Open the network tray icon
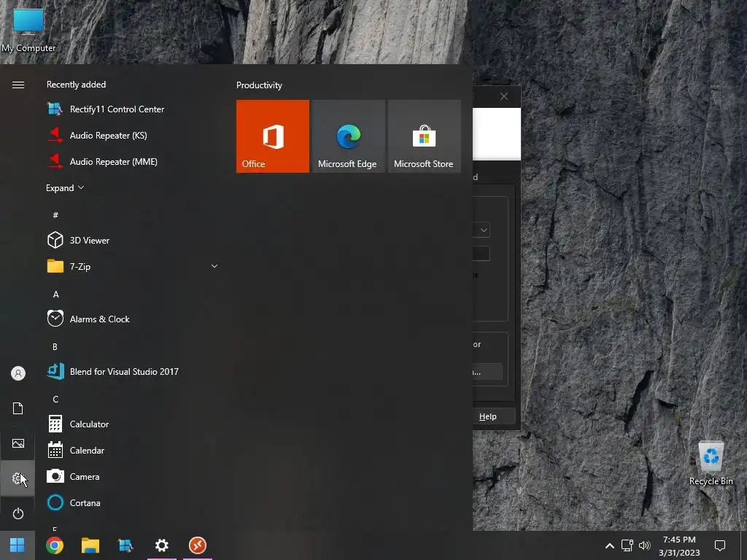Screen dimensions: 747x560 tap(627, 545)
